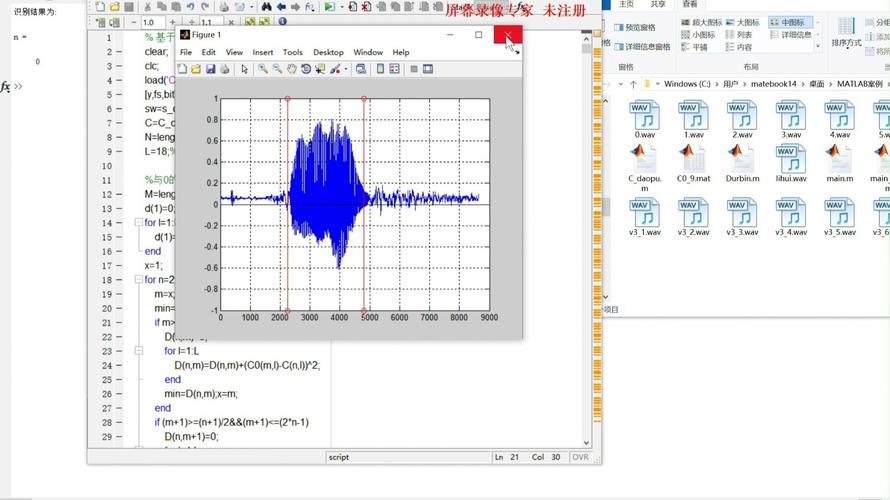The width and height of the screenshot is (890, 500).
Task: Open the Insert menu in Figure 1
Action: tap(263, 52)
